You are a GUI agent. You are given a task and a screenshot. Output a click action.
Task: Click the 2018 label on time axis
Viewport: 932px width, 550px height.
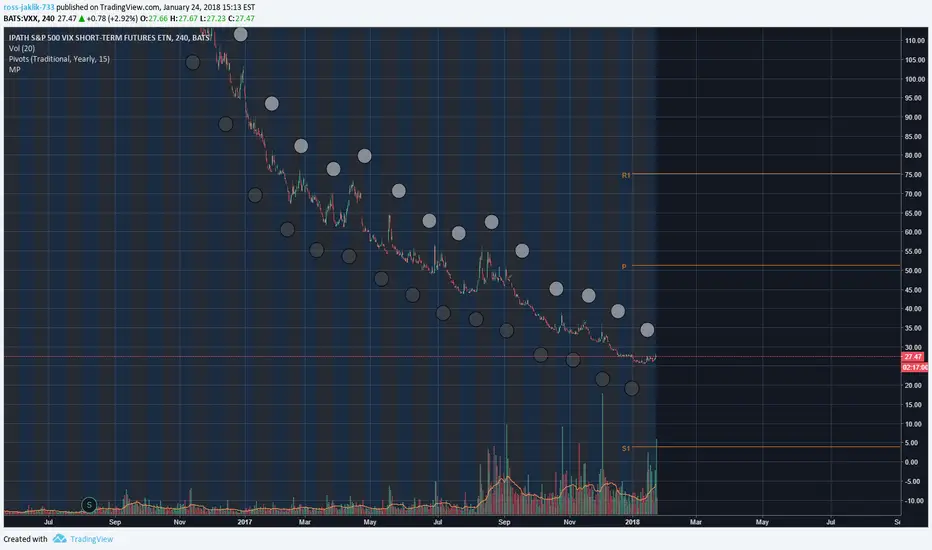pyautogui.click(x=632, y=522)
